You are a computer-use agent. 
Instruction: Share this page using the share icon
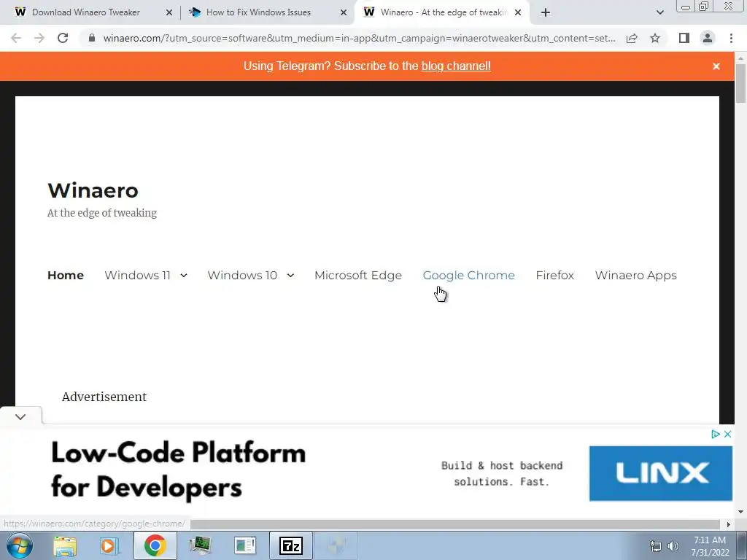632,38
